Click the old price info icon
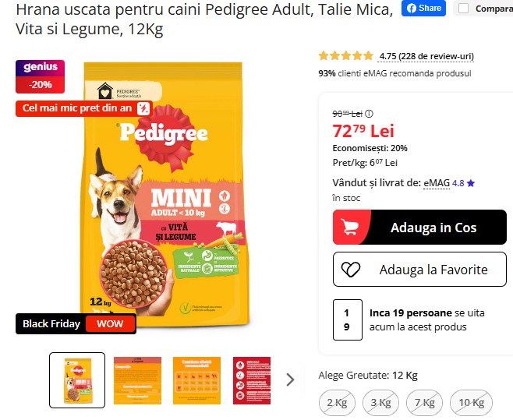513x420 pixels. 369,114
